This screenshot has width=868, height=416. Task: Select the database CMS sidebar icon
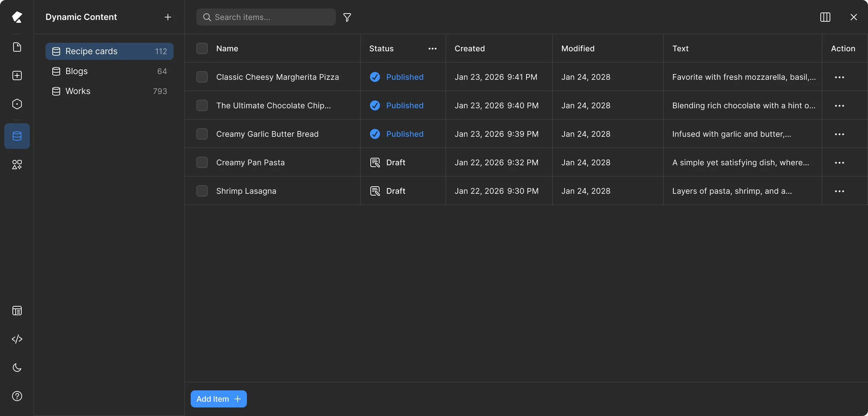coord(17,136)
